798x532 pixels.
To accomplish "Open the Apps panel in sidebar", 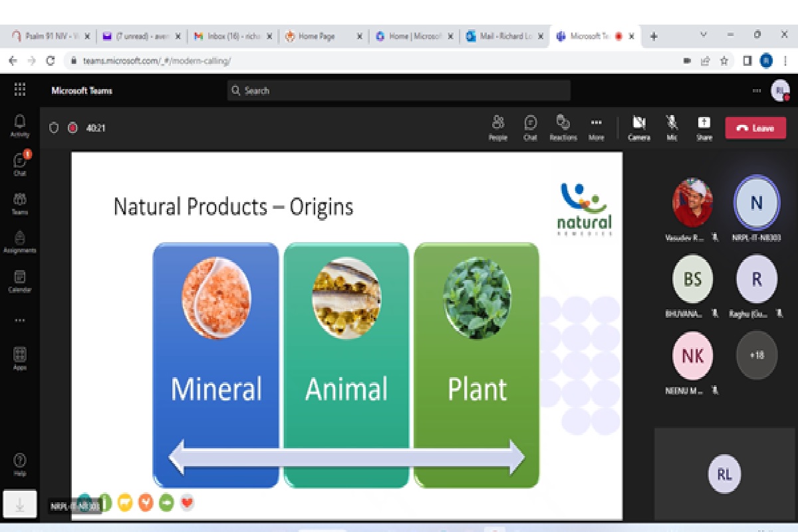I will (x=20, y=358).
